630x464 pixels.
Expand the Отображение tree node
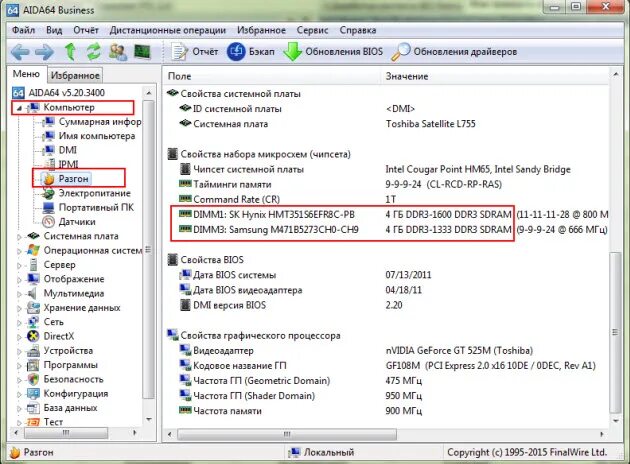(x=19, y=280)
